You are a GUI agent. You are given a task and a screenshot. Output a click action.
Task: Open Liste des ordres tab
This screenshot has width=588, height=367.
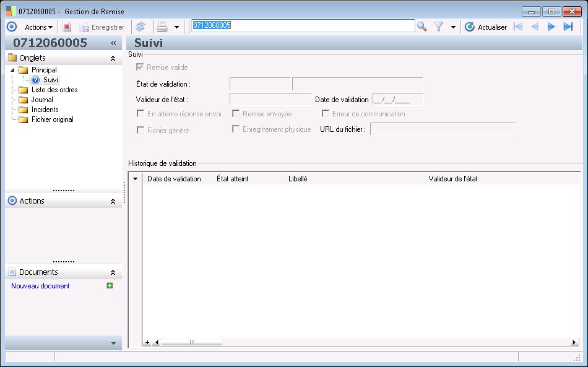[54, 90]
